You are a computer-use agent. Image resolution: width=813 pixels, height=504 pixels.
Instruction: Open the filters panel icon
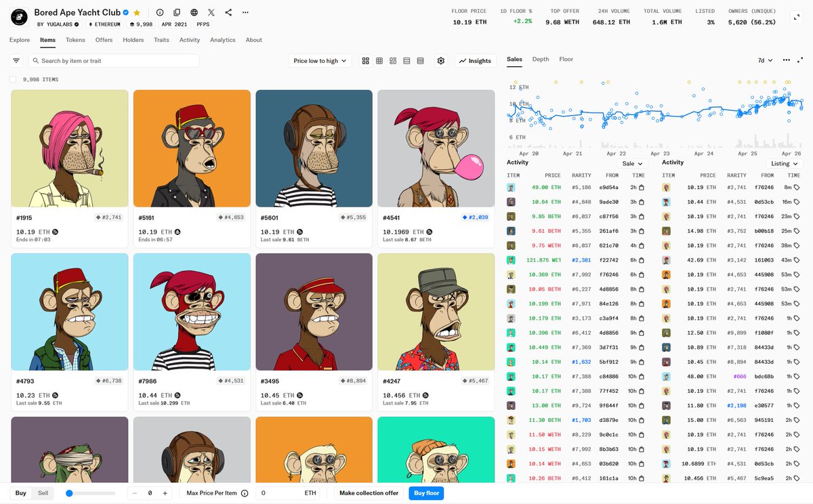click(x=16, y=61)
